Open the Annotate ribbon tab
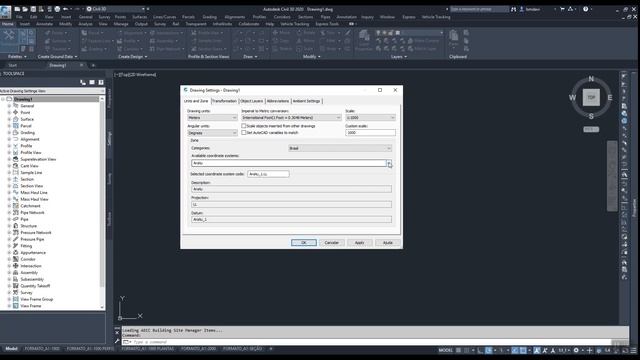 (x=44, y=24)
